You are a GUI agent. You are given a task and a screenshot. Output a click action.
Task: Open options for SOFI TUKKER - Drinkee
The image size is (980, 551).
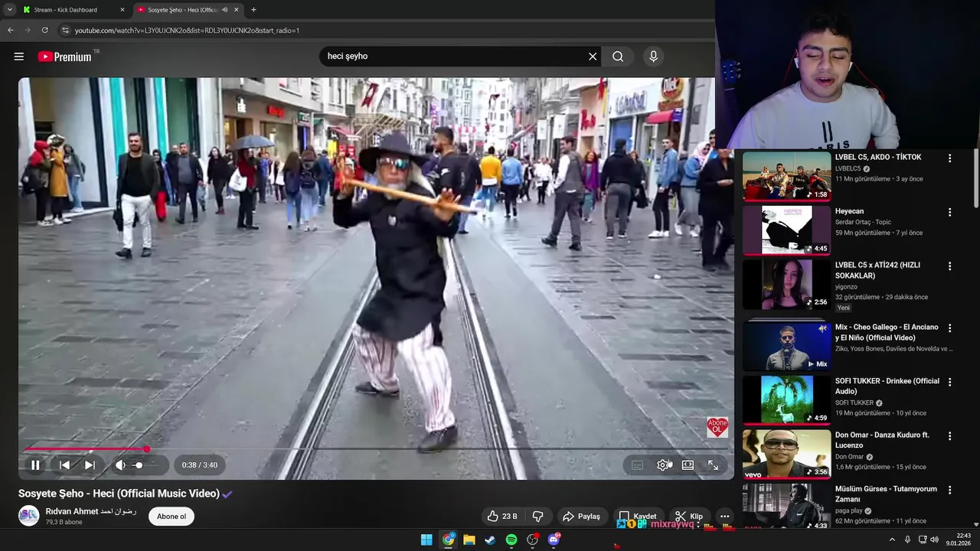click(949, 382)
